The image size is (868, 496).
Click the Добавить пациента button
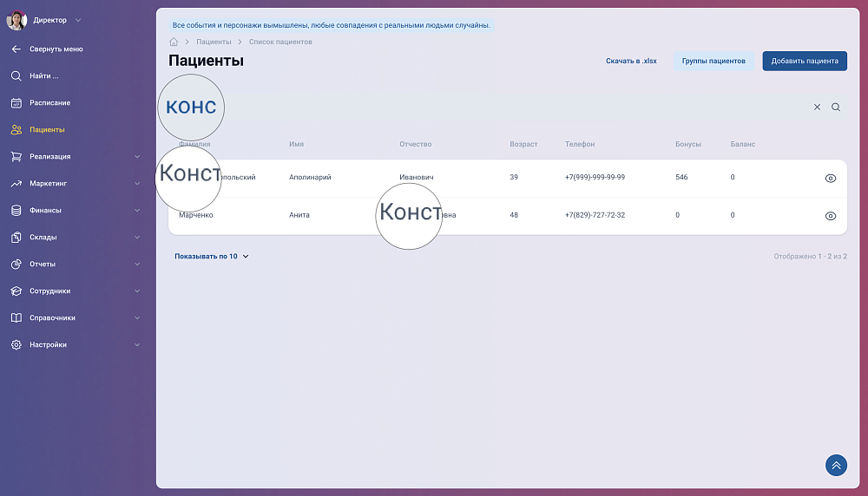[x=805, y=61]
